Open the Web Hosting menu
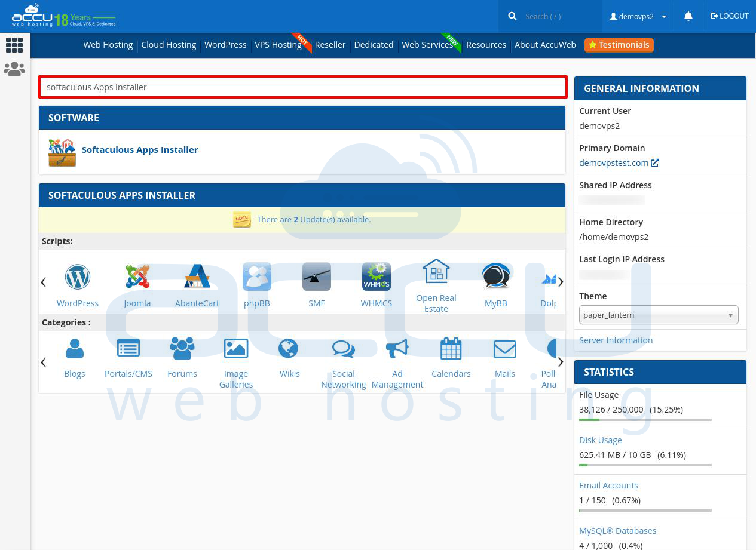This screenshot has width=756, height=550. 108,45
